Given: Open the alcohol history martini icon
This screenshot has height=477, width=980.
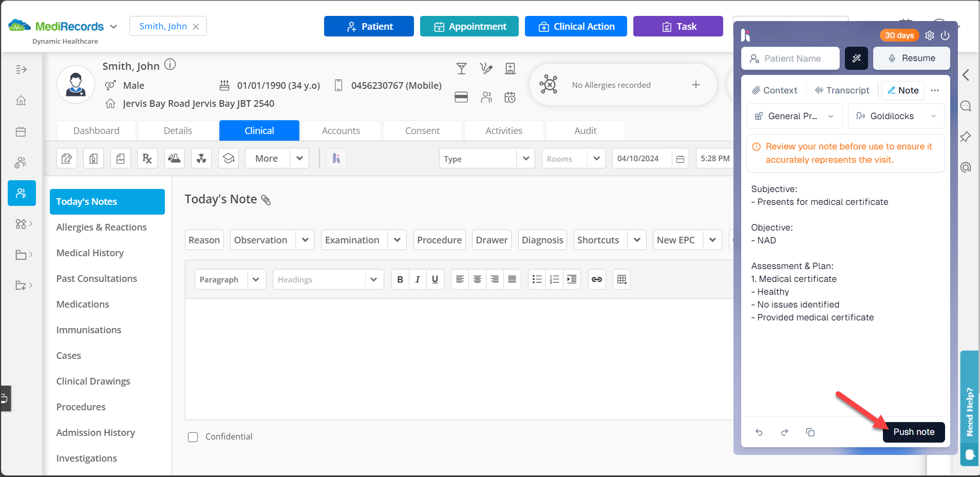Looking at the screenshot, I should pos(461,68).
